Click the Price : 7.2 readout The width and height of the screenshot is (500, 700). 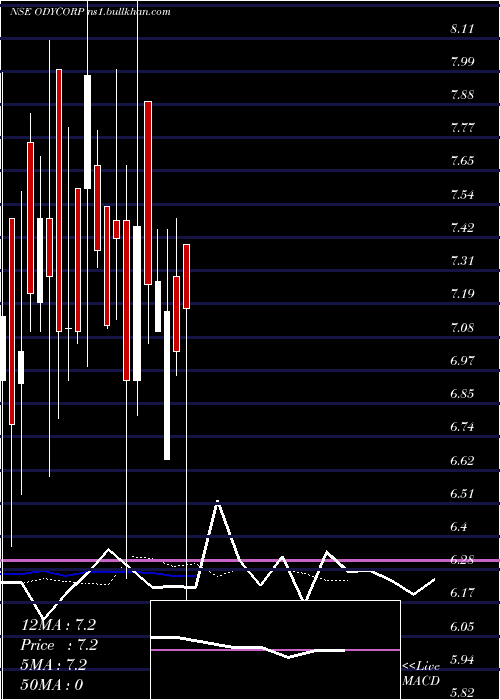(59, 645)
